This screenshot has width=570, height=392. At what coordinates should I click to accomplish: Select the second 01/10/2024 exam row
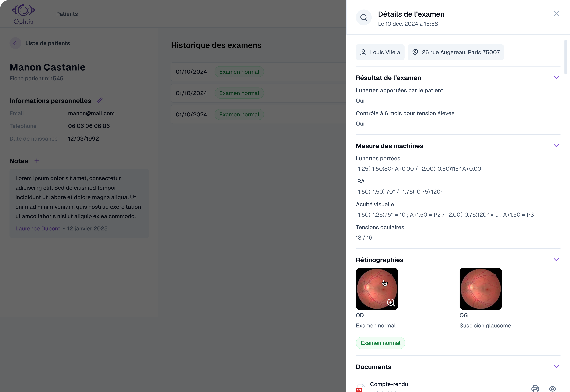coord(258,93)
